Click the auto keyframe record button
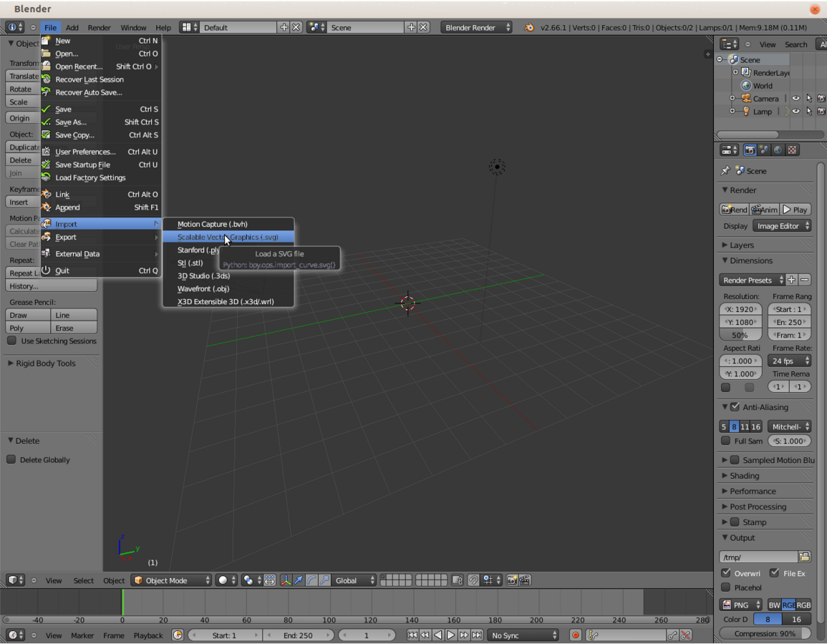Image resolution: width=827 pixels, height=644 pixels. [x=575, y=635]
